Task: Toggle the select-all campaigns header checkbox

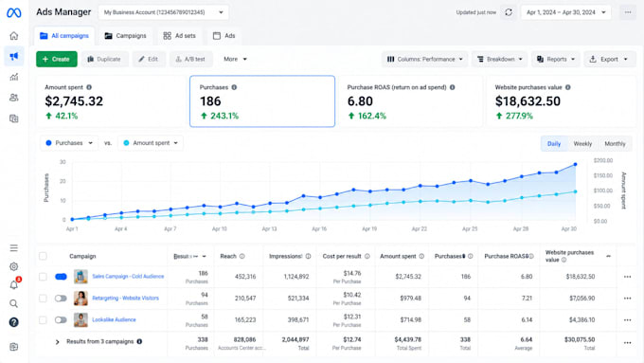Action: pos(43,256)
